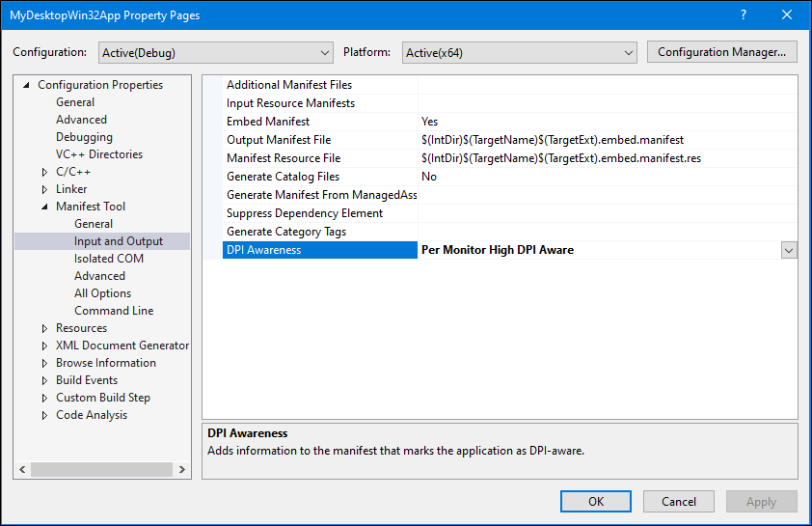Select the Browse Information label
The image size is (812, 526).
point(106,363)
